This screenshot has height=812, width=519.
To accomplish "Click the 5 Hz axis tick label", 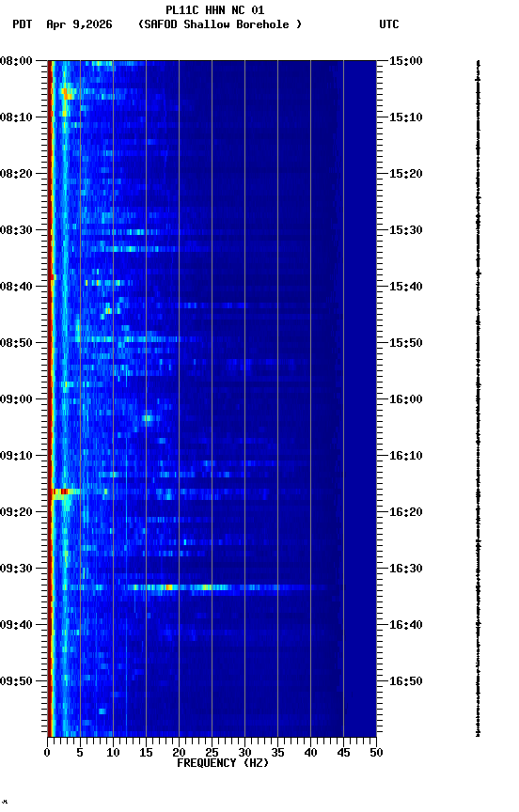I will coord(80,753).
